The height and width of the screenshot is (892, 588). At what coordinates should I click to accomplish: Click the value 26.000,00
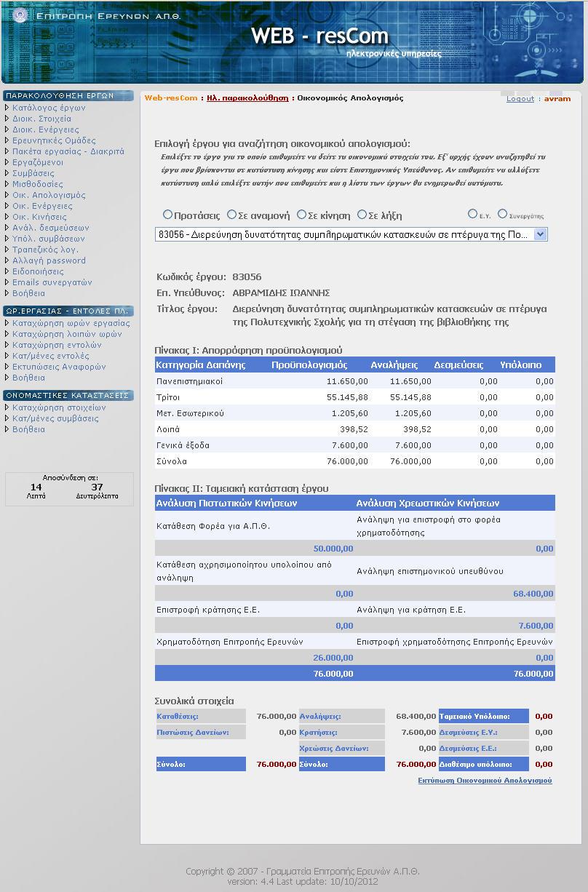333,658
